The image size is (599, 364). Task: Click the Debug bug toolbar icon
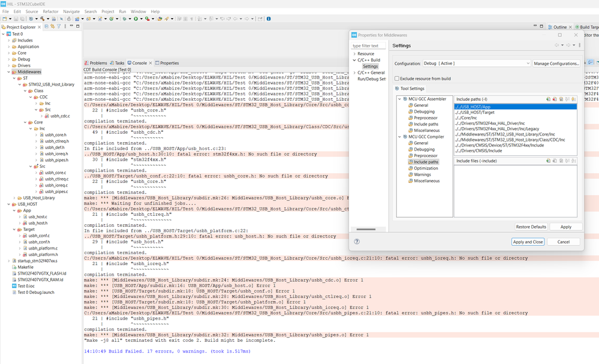click(x=125, y=19)
